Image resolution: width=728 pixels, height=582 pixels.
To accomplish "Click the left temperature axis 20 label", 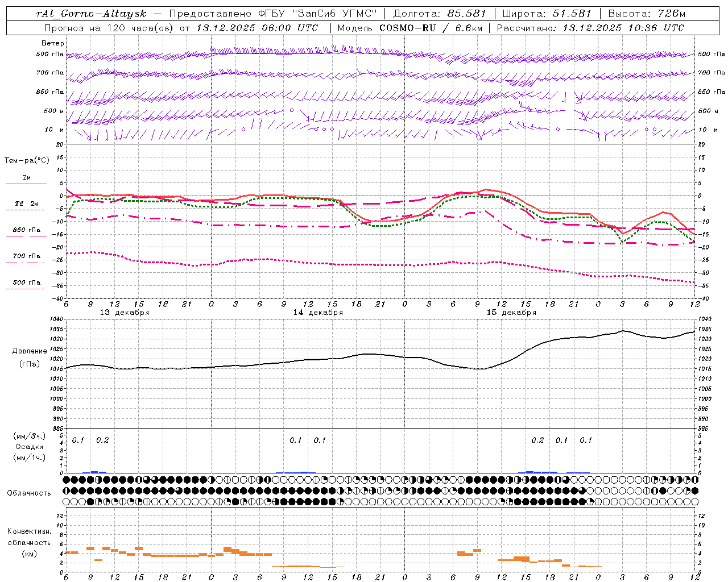I will click(60, 144).
